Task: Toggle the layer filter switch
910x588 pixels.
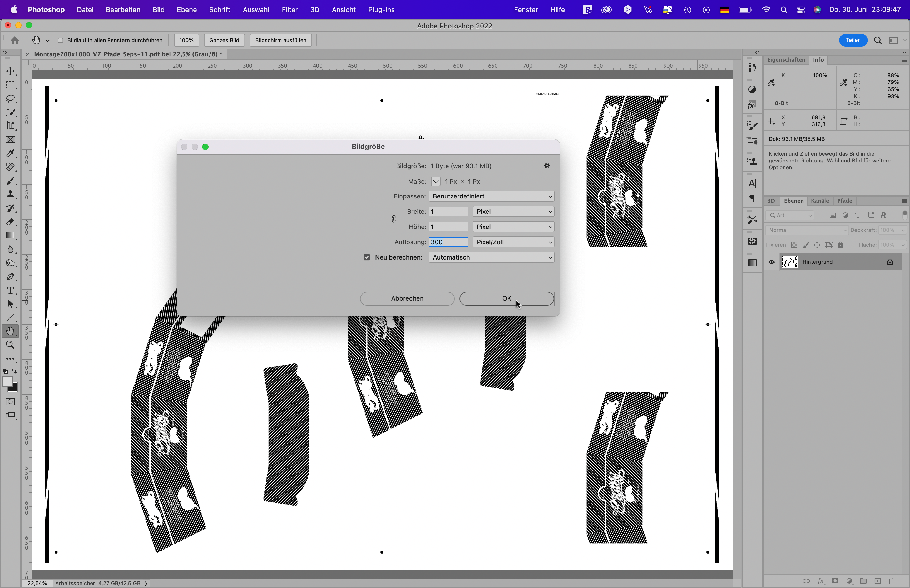Action: pos(905,215)
